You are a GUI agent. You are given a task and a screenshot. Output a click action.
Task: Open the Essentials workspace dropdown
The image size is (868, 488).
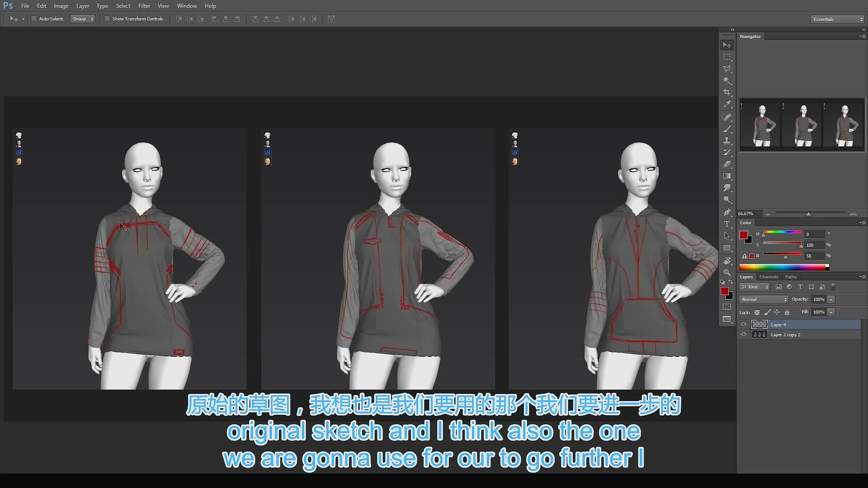tap(837, 19)
